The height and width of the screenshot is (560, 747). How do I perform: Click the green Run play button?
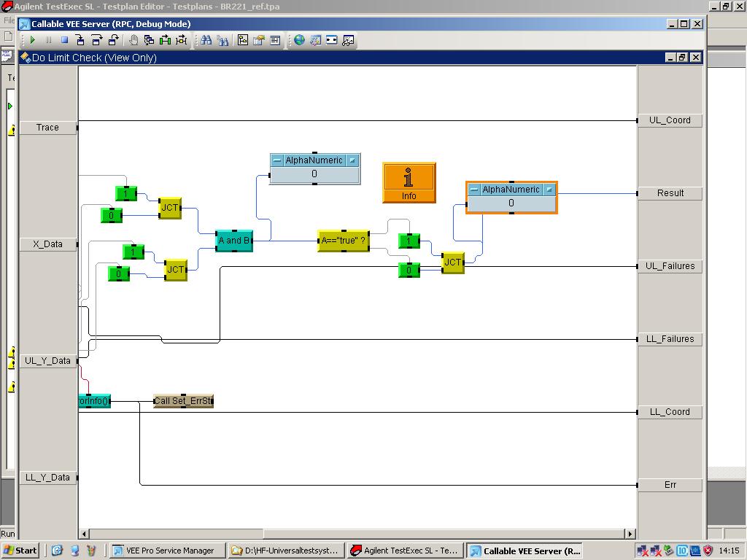(33, 40)
